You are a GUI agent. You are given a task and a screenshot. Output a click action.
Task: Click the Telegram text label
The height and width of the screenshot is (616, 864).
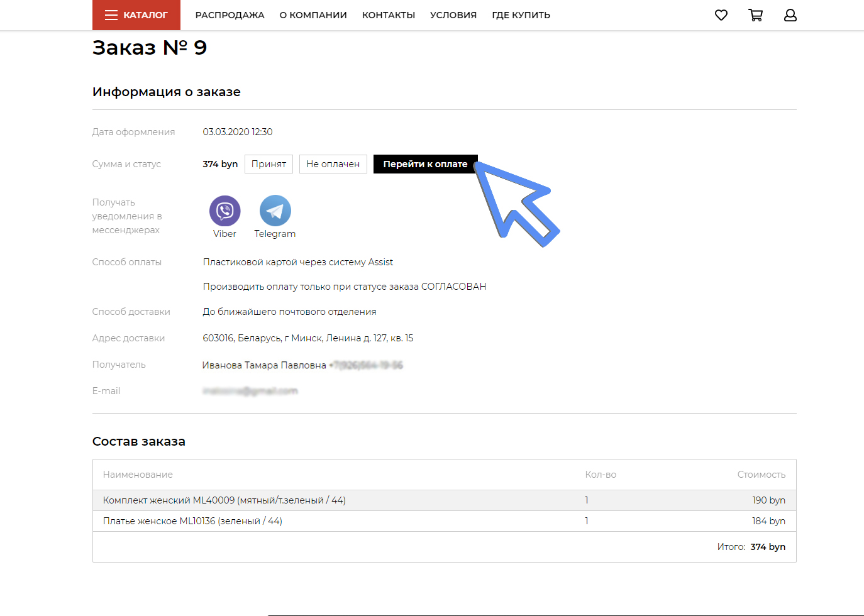coord(275,234)
